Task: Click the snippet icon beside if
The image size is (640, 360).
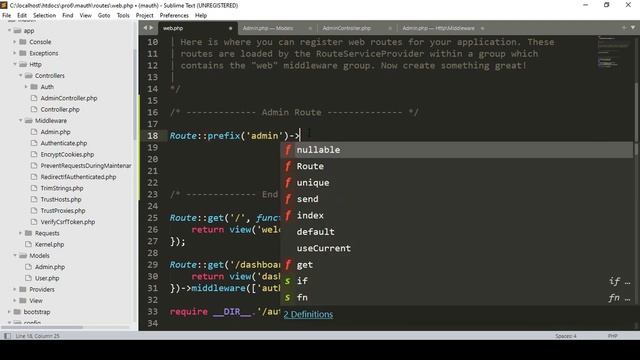Action: click(x=288, y=281)
